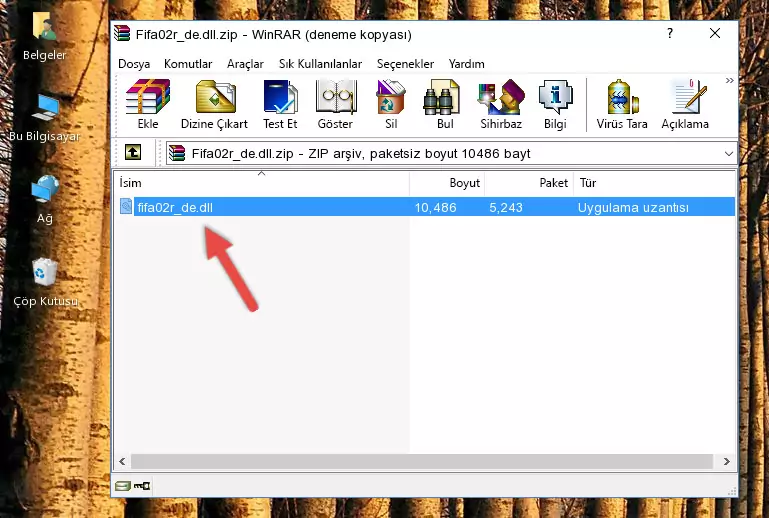Image resolution: width=769 pixels, height=518 pixels.
Task: Select the Ağ network desktop icon
Action: [45, 200]
